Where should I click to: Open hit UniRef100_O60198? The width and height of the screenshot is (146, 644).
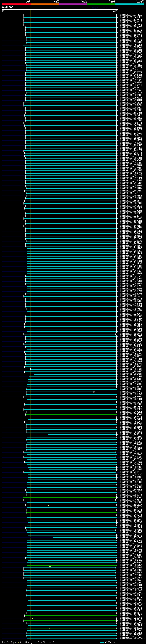tap(131, 439)
